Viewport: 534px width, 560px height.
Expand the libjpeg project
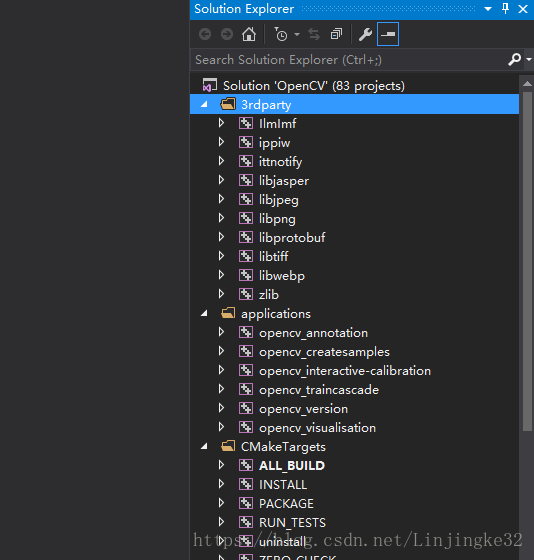coord(221,199)
